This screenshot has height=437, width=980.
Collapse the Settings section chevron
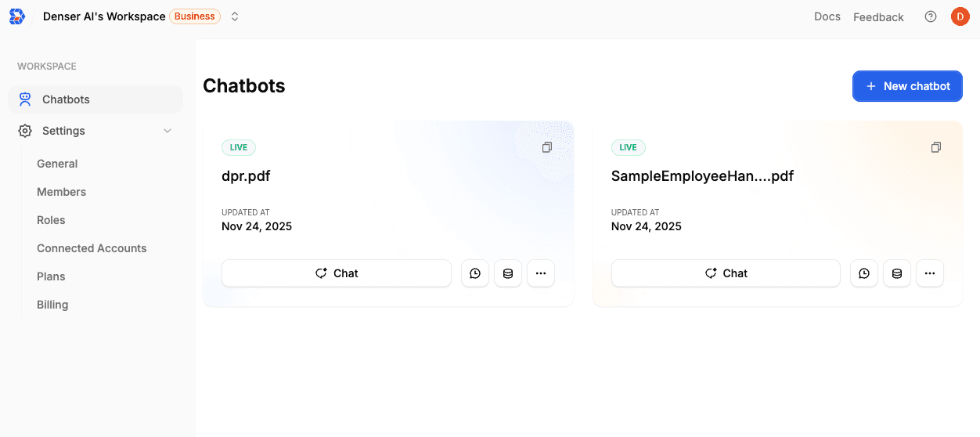click(x=167, y=131)
